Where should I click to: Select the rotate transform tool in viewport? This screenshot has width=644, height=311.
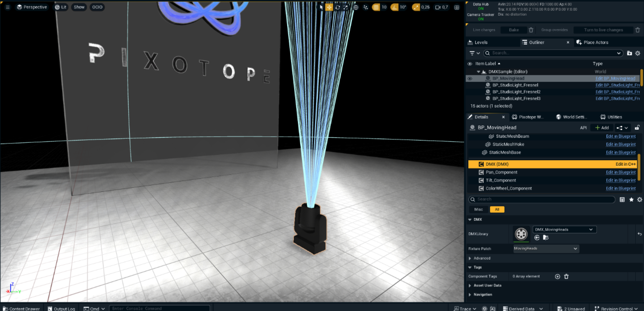[x=337, y=7]
